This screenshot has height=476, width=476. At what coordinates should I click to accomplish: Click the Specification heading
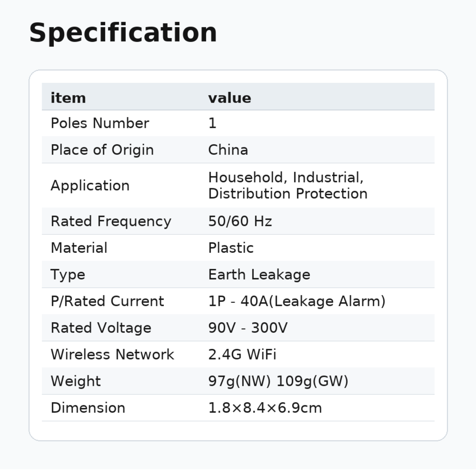(x=123, y=33)
